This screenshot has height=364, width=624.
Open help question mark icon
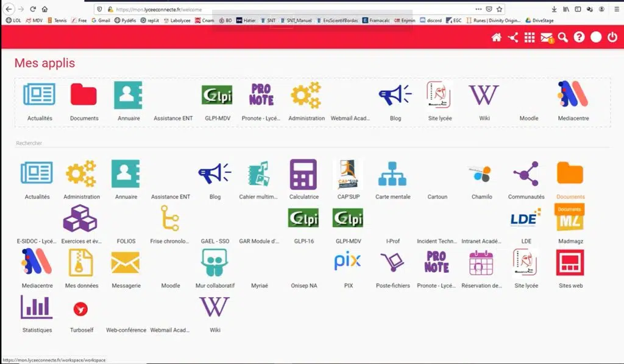coord(579,37)
